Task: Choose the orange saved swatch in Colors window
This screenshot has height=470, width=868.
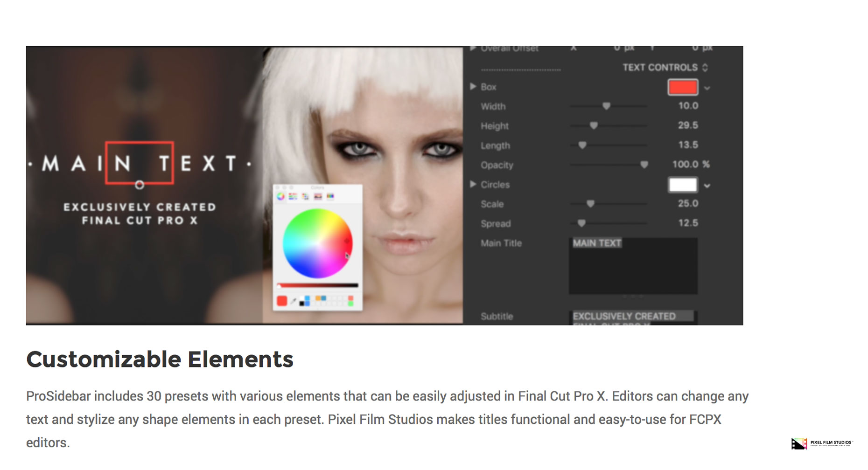Action: point(318,298)
